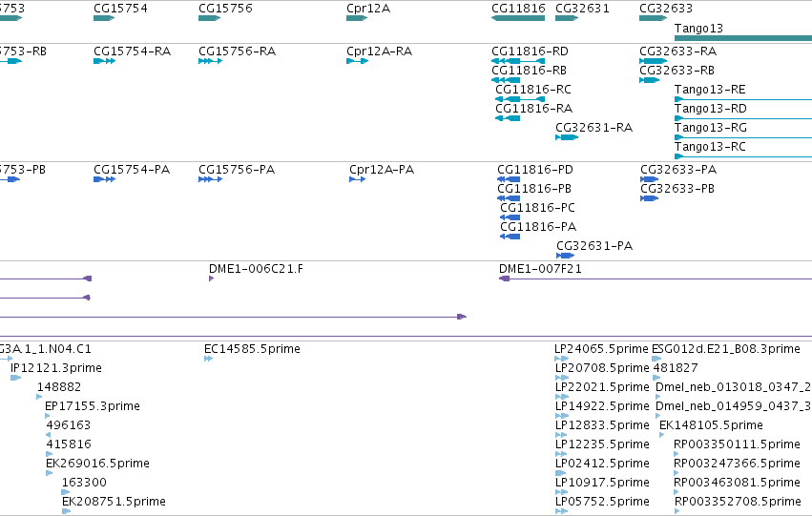The image size is (812, 516).
Task: Click the DME1-007F21 clone label
Action: point(540,269)
